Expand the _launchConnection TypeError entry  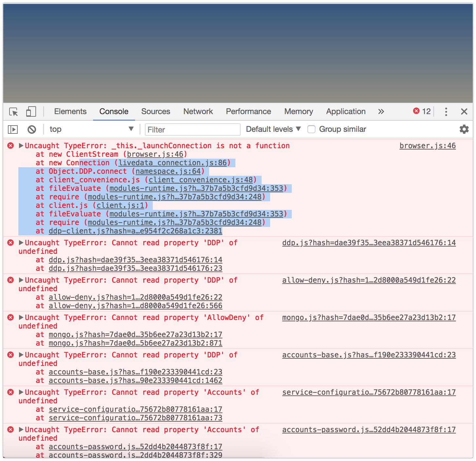click(21, 146)
